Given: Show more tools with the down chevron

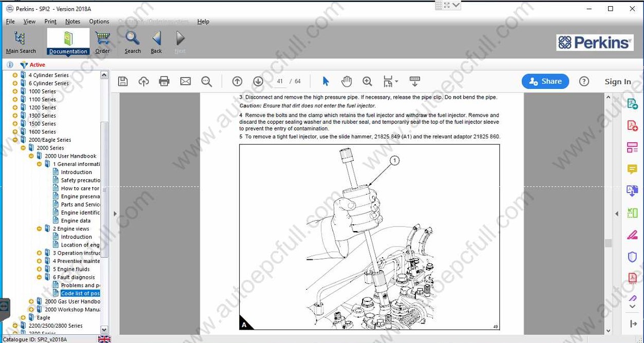Looking at the screenshot, I should (x=633, y=307).
